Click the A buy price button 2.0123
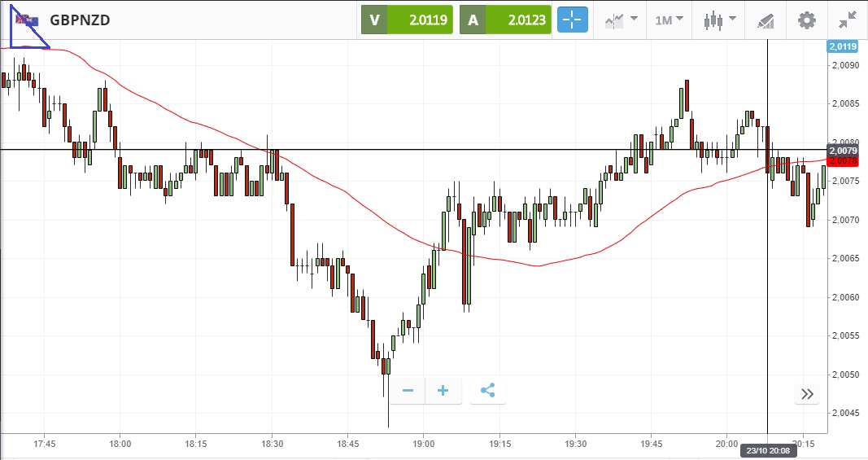Image resolution: width=868 pixels, height=460 pixels. 505,20
